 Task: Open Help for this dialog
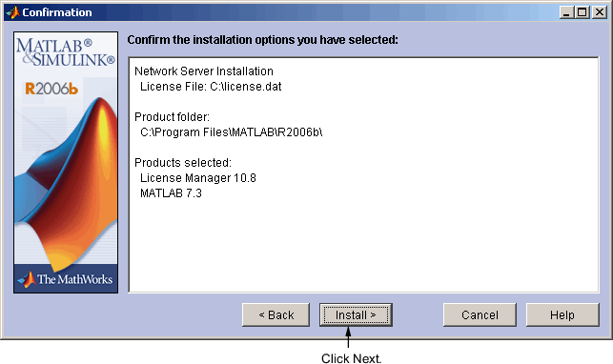click(562, 314)
